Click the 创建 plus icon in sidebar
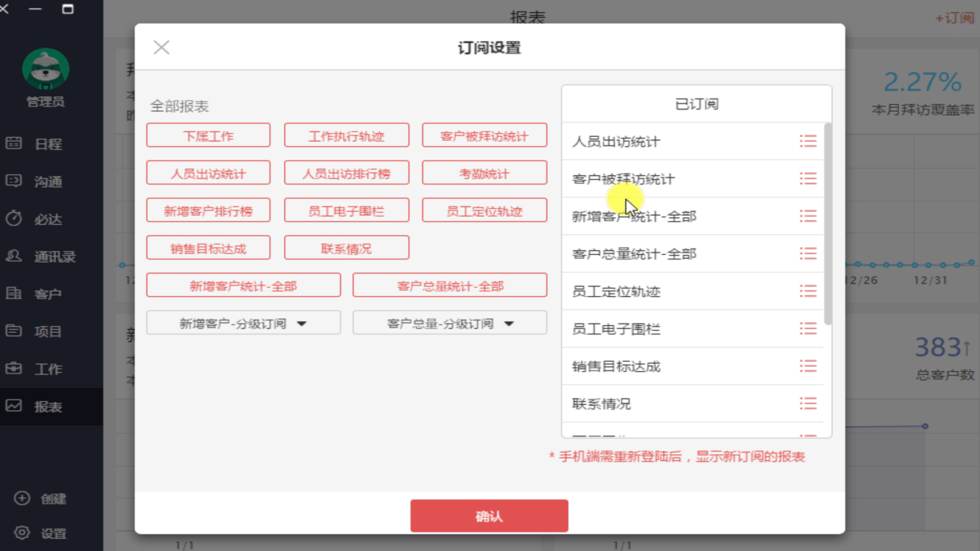This screenshot has width=980, height=551. pyautogui.click(x=22, y=498)
